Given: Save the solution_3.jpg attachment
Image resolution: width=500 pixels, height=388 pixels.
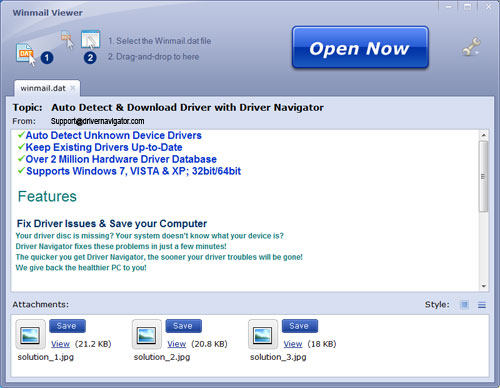Looking at the screenshot, I should point(300,326).
